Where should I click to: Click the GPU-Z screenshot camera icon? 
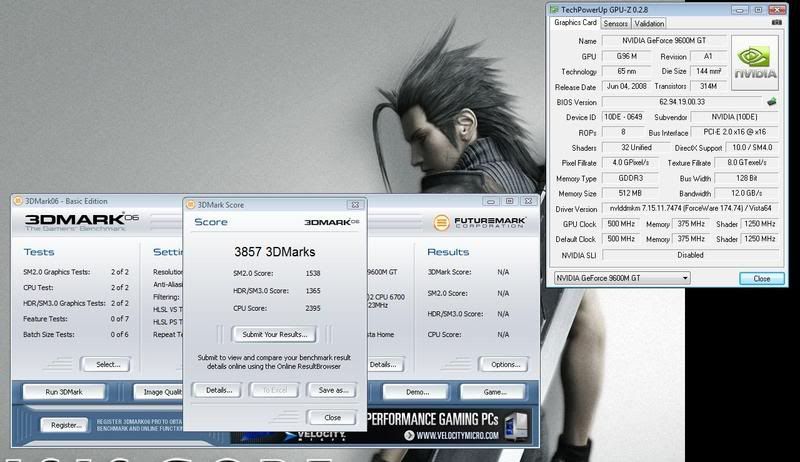(777, 22)
